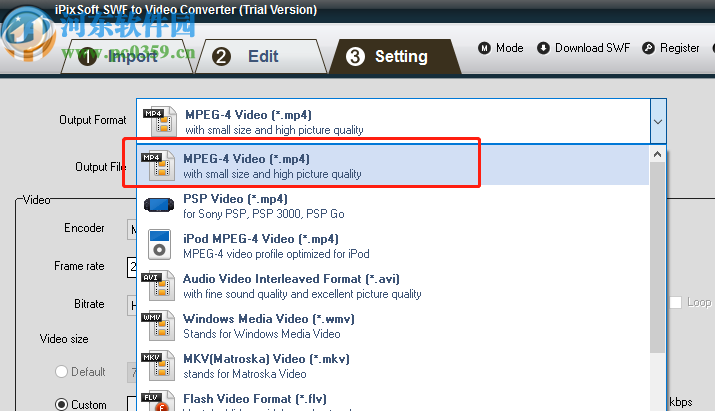The width and height of the screenshot is (715, 411).
Task: Collapse the Output Format dropdown arrow
Action: click(658, 122)
